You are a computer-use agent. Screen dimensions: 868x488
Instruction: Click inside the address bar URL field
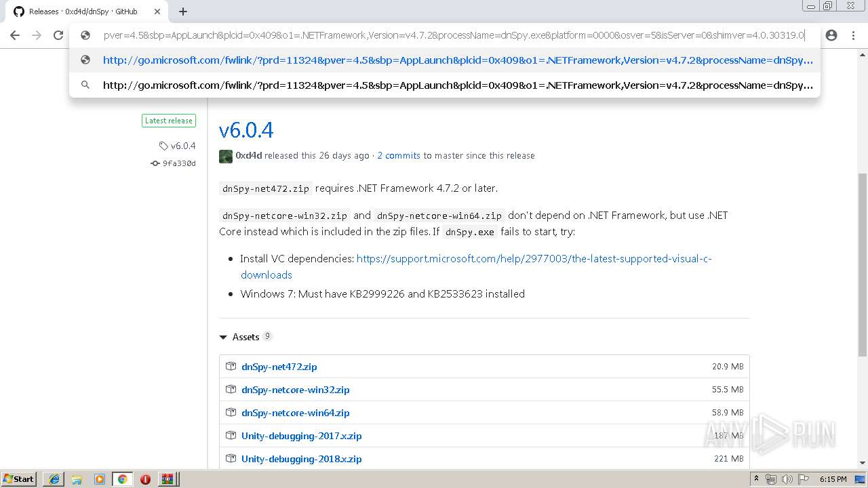454,35
